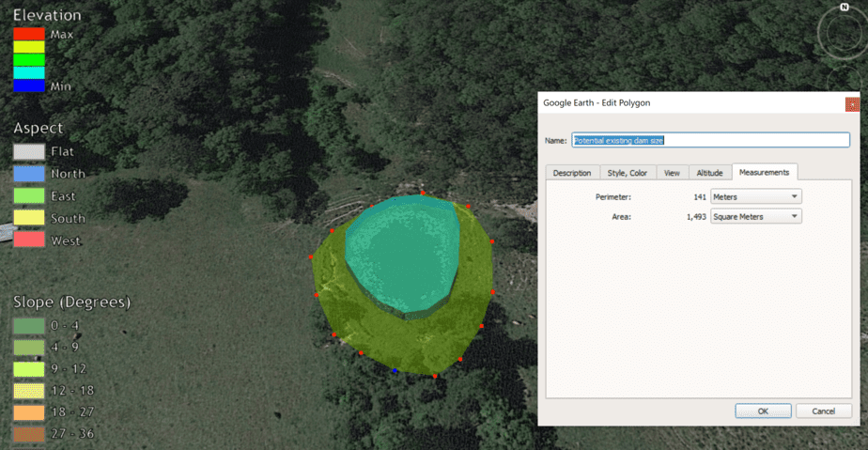Image resolution: width=868 pixels, height=450 pixels.
Task: Click the Slope (Degrees) legend heading
Action: (x=72, y=302)
